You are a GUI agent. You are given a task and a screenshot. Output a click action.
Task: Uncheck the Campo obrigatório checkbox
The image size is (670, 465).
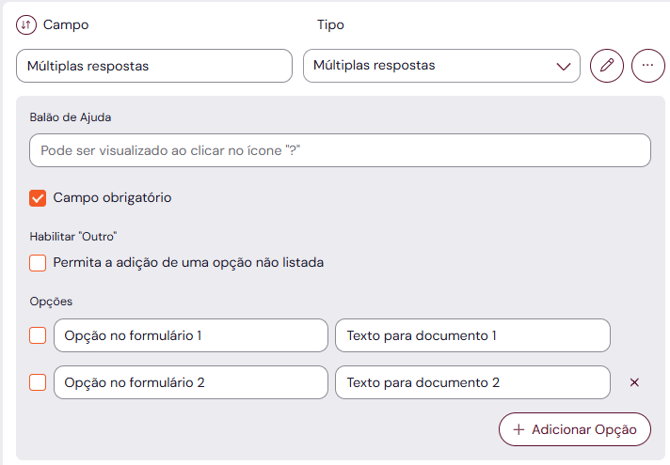[38, 198]
